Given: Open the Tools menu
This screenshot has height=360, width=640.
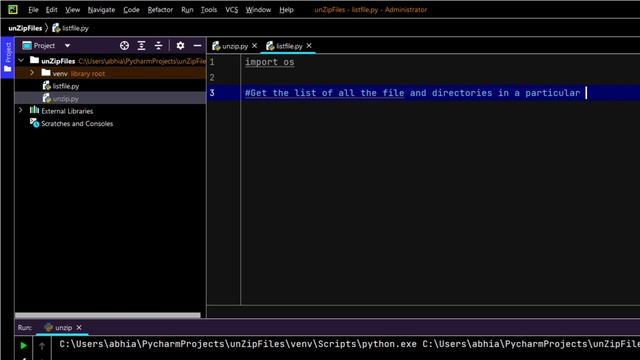Looking at the screenshot, I should [209, 10].
